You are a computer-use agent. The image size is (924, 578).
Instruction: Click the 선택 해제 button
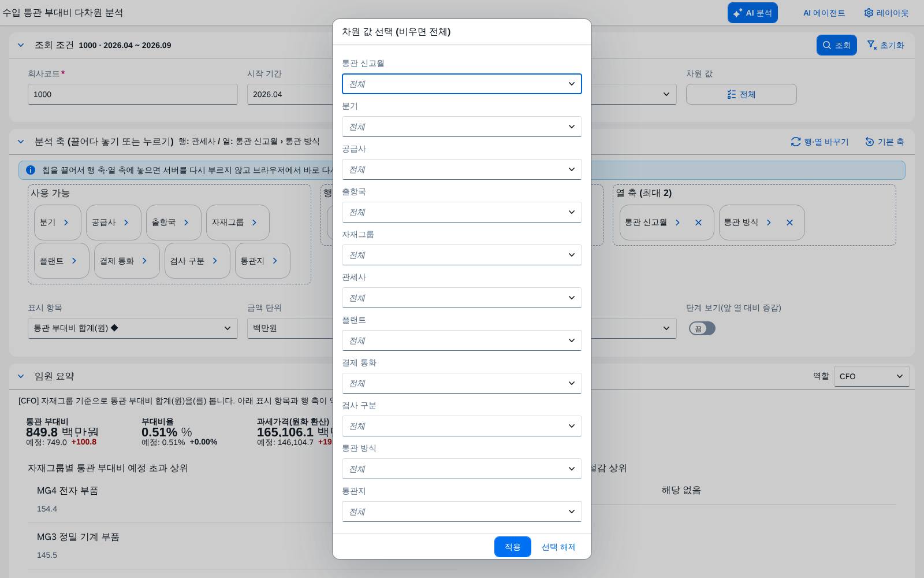coord(558,547)
